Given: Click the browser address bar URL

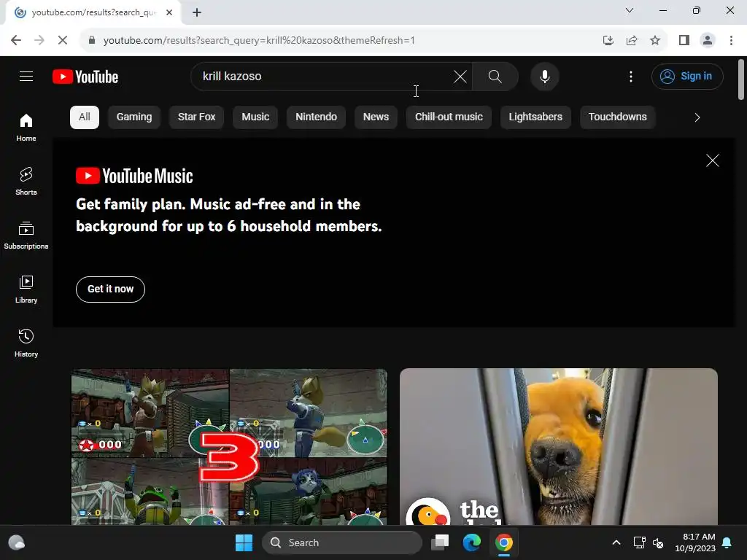Looking at the screenshot, I should (259, 41).
